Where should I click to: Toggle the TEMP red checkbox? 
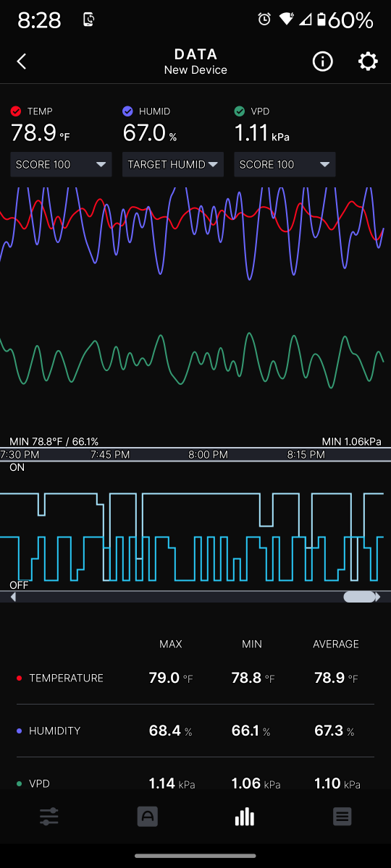pos(16,111)
